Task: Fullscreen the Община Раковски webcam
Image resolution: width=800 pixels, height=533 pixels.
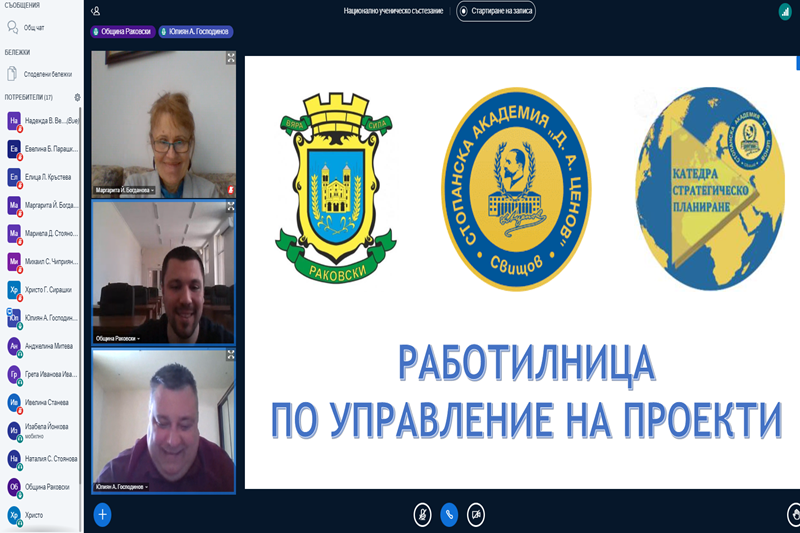Action: pos(231,206)
